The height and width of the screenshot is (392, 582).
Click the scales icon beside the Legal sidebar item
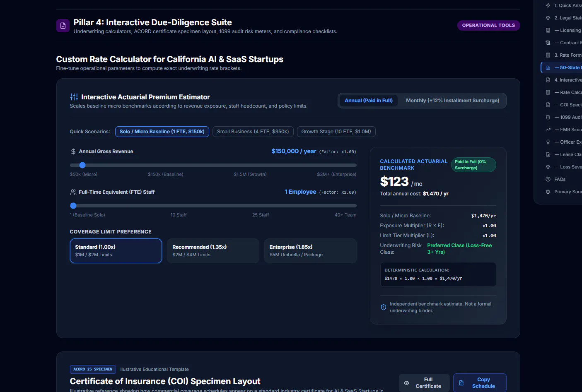point(548,18)
